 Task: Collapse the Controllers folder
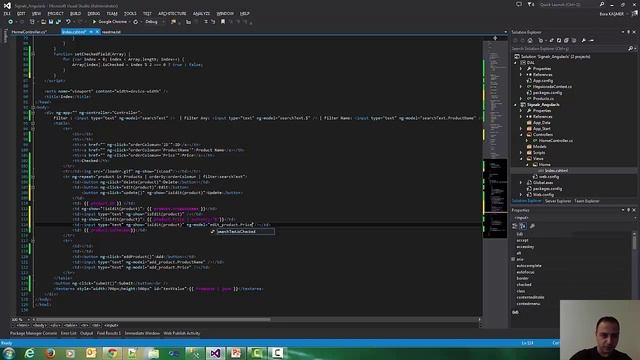tap(521, 135)
